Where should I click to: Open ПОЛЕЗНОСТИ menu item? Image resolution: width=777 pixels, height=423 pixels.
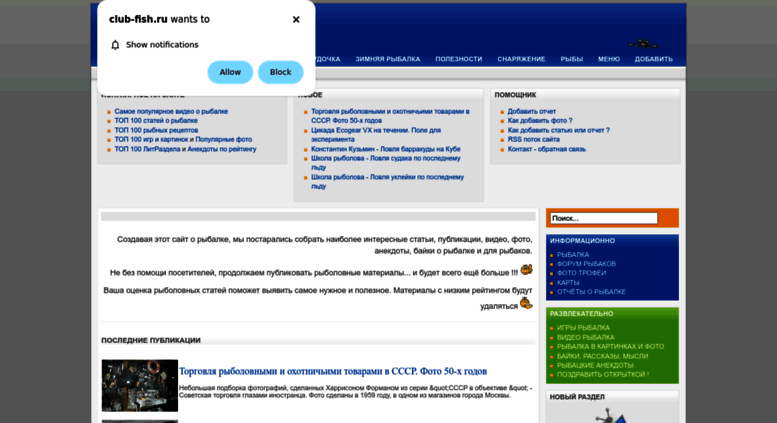click(458, 59)
